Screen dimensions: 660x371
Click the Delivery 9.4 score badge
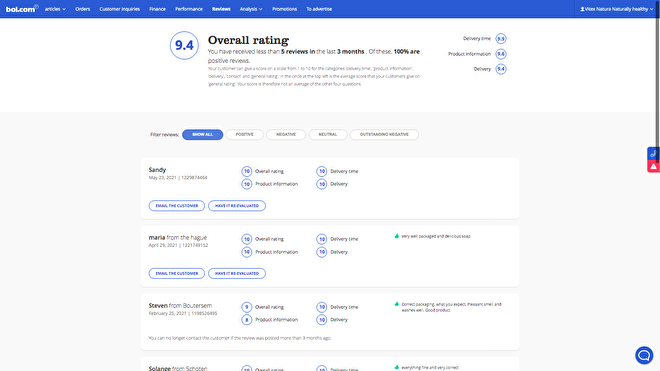pos(500,69)
